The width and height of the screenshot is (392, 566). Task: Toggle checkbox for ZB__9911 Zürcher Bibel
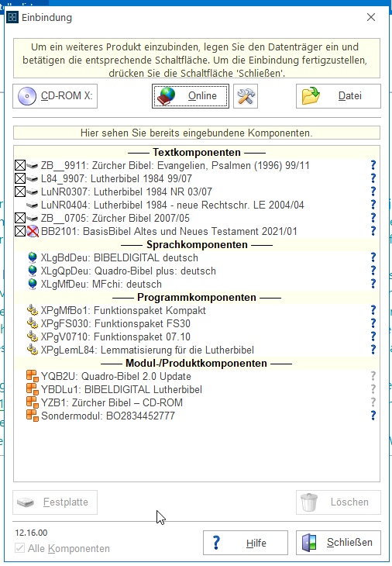(20, 166)
